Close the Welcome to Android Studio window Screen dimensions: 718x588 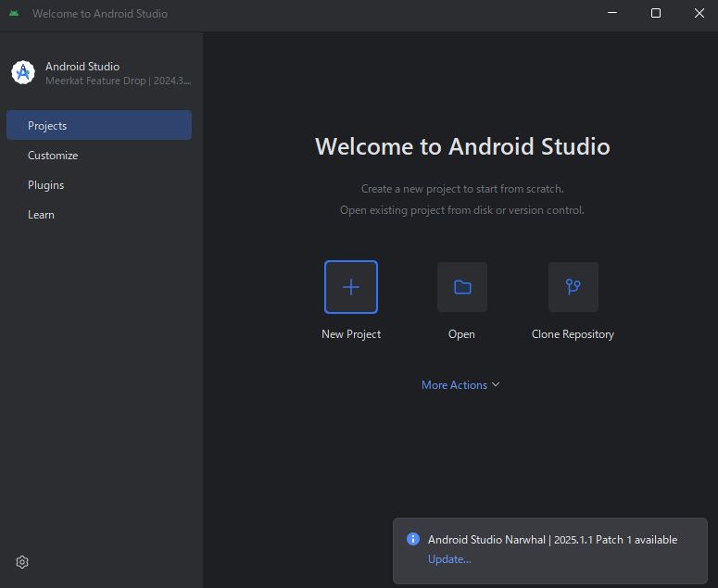coord(699,13)
